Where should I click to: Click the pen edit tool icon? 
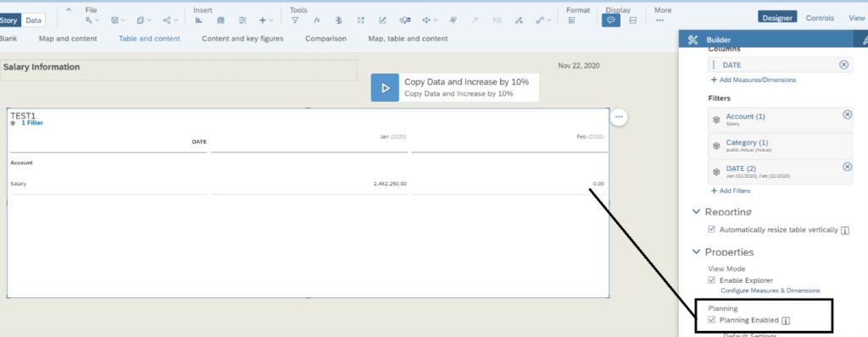click(519, 20)
